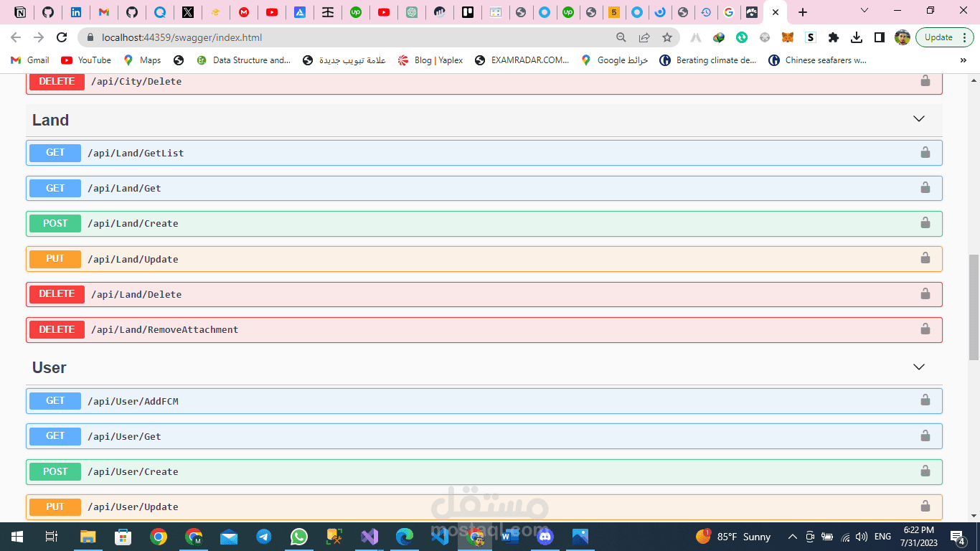Expand POST /api/Land/Create operation
Screen dimensions: 980x551
pyautogui.click(x=484, y=223)
